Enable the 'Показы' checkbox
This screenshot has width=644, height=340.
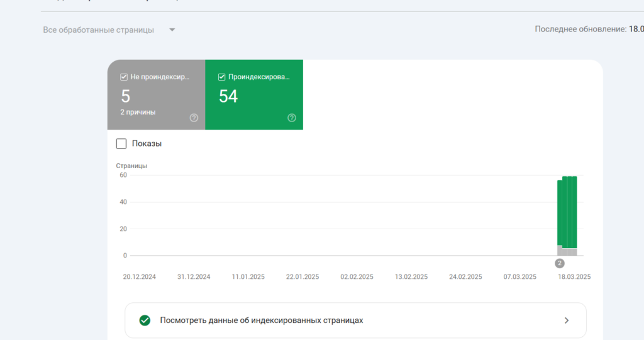coord(121,144)
